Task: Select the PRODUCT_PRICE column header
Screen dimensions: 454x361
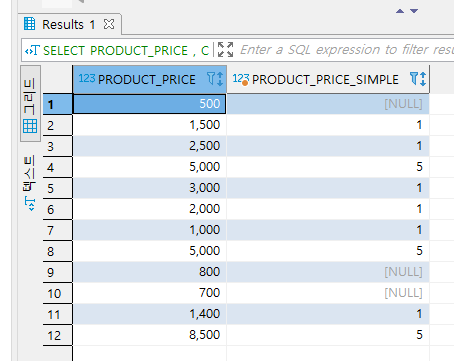Action: click(x=149, y=79)
